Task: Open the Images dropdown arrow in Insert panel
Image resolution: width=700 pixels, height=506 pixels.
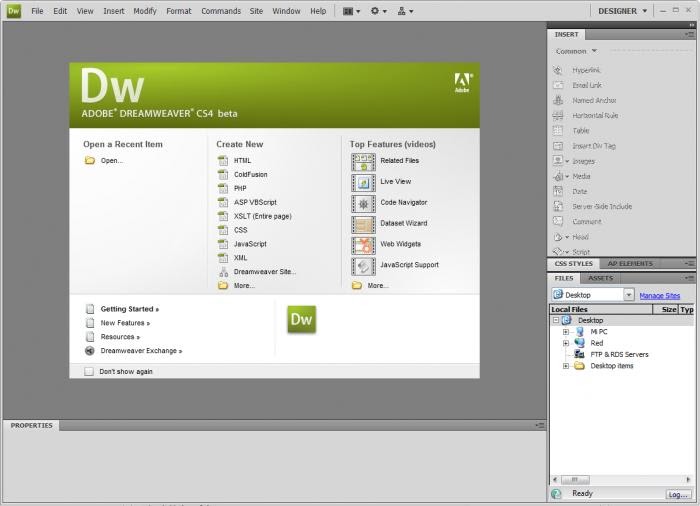Action: (567, 161)
